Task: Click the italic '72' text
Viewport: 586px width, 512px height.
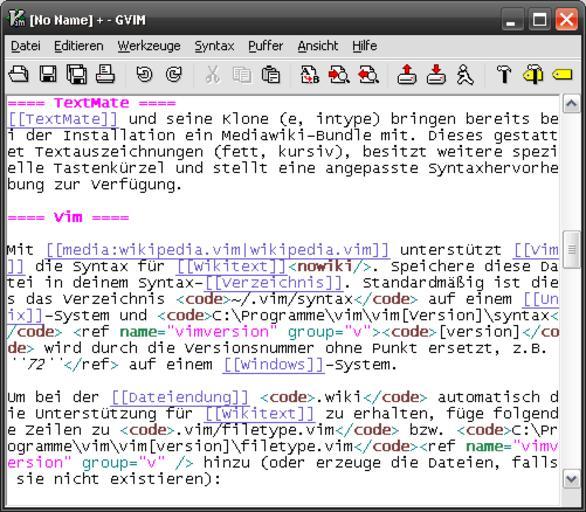Action: tap(36, 364)
